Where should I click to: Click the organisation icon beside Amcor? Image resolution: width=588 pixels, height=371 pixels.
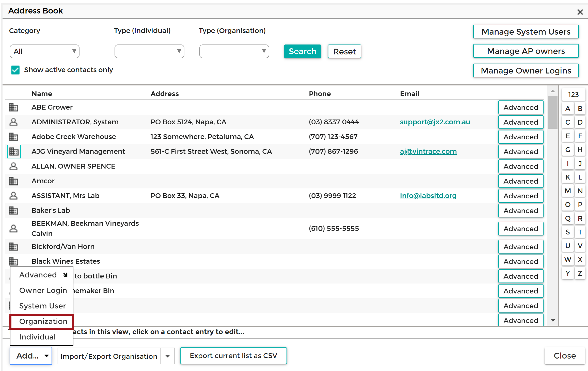tap(13, 181)
